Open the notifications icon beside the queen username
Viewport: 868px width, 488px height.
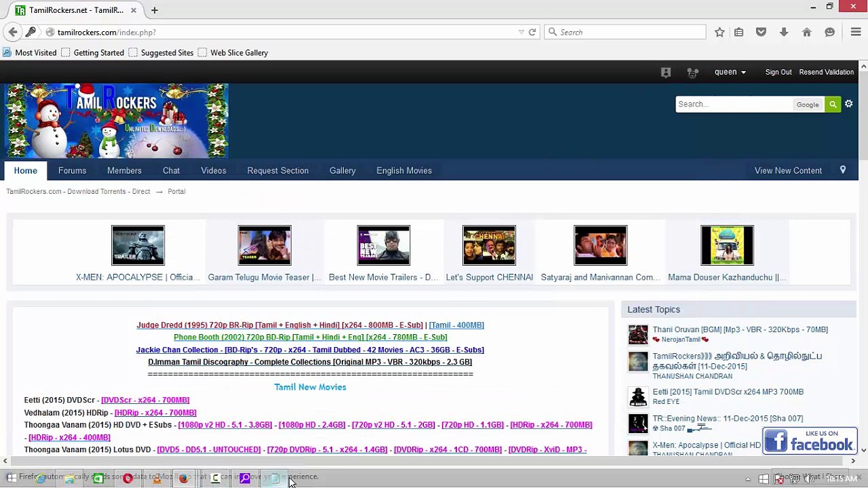(666, 73)
